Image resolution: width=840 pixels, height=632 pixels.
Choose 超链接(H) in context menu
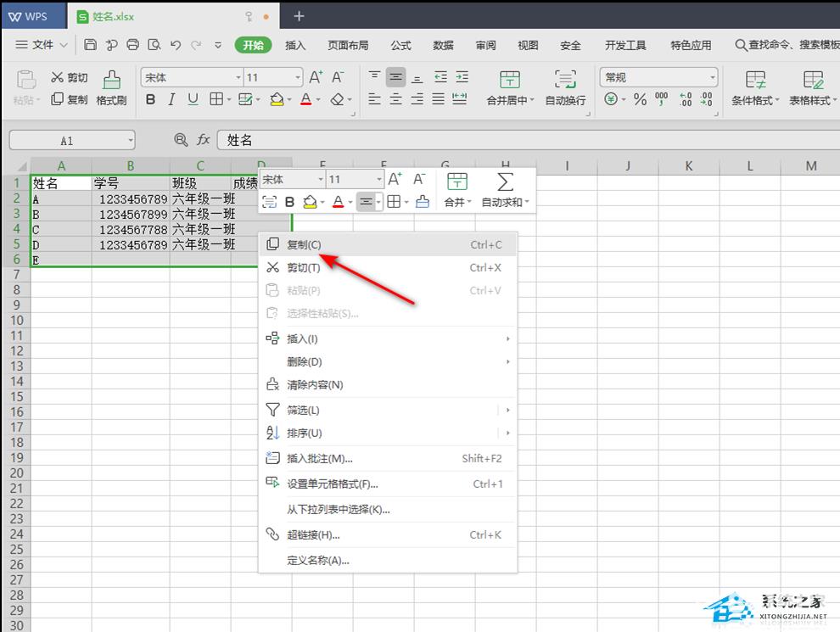pyautogui.click(x=389, y=534)
